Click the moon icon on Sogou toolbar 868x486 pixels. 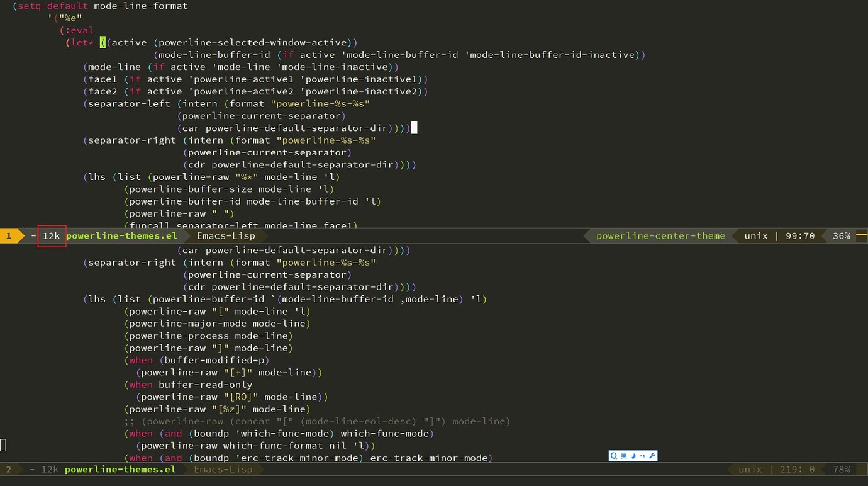click(x=633, y=456)
